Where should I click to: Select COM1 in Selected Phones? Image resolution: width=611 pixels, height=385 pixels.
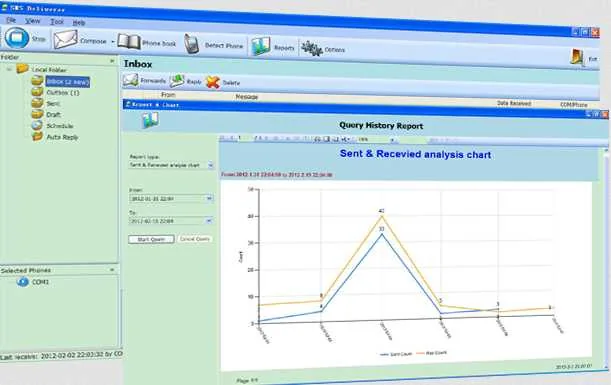(x=41, y=281)
